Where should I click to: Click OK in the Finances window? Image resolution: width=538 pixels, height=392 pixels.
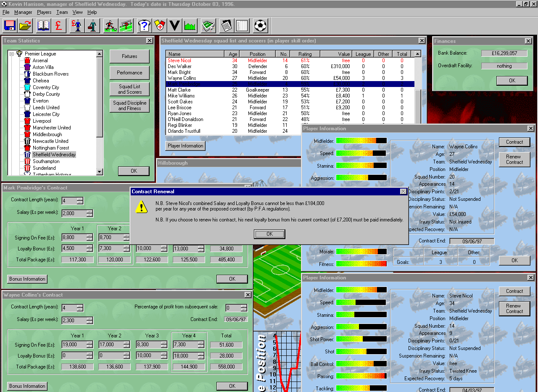512,81
